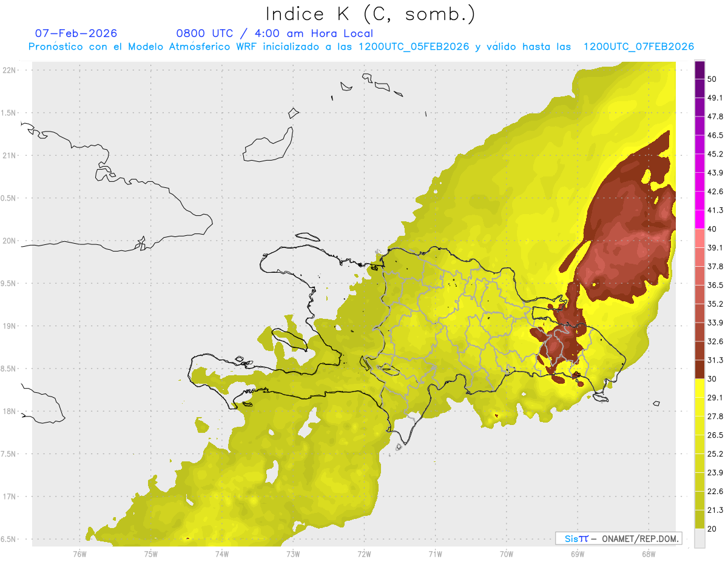Viewport: 728px width, 562px height.
Task: Click the legend value "30"
Action: click(712, 379)
